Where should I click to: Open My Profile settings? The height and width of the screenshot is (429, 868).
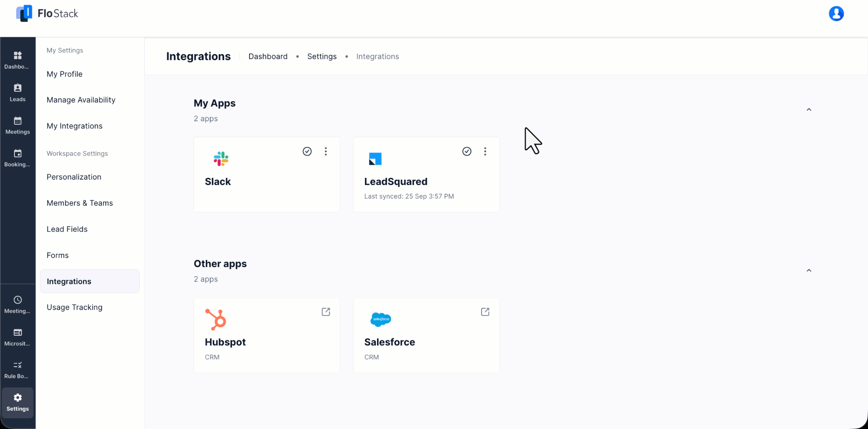click(x=65, y=74)
